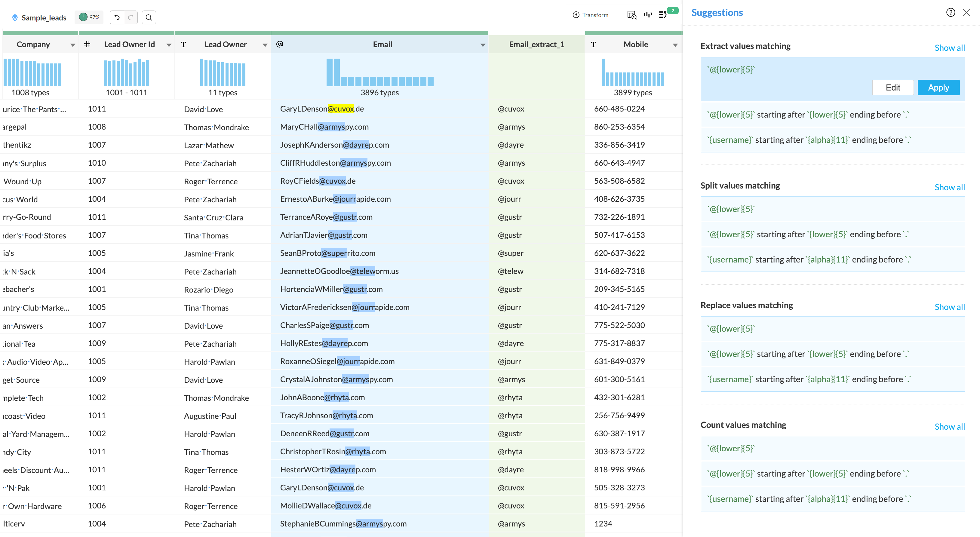
Task: Expand the Company column dropdown arrow
Action: [72, 45]
